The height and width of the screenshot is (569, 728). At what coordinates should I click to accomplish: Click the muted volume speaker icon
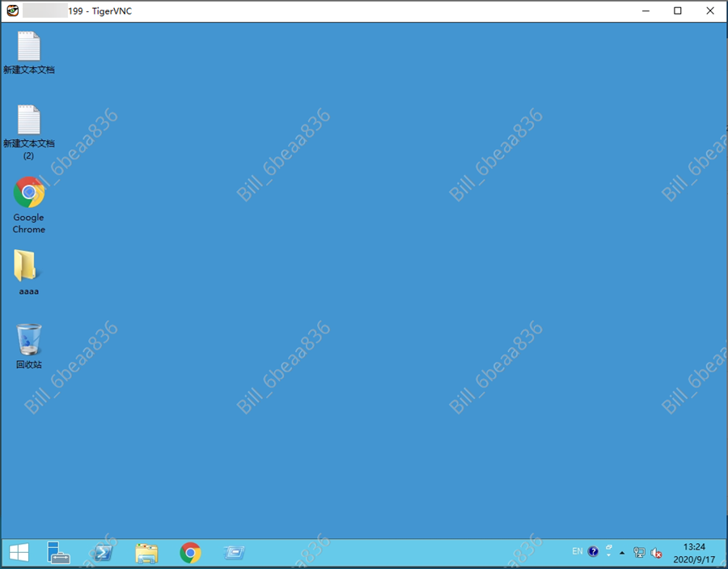click(x=656, y=553)
